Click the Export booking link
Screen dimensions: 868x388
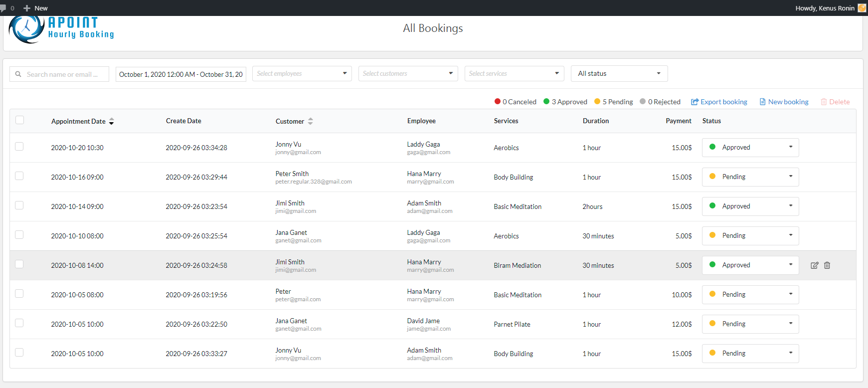pyautogui.click(x=719, y=102)
